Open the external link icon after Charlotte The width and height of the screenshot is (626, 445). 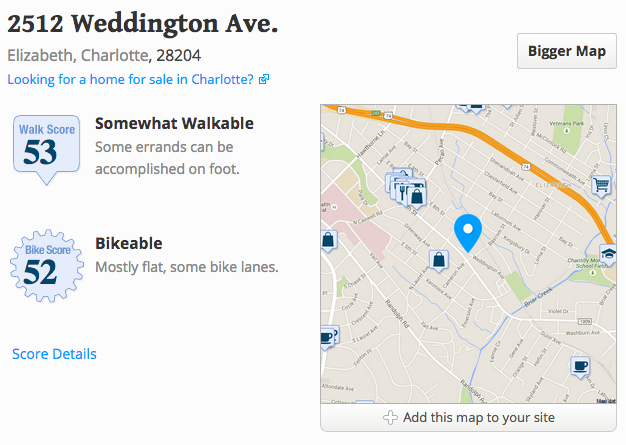[264, 79]
